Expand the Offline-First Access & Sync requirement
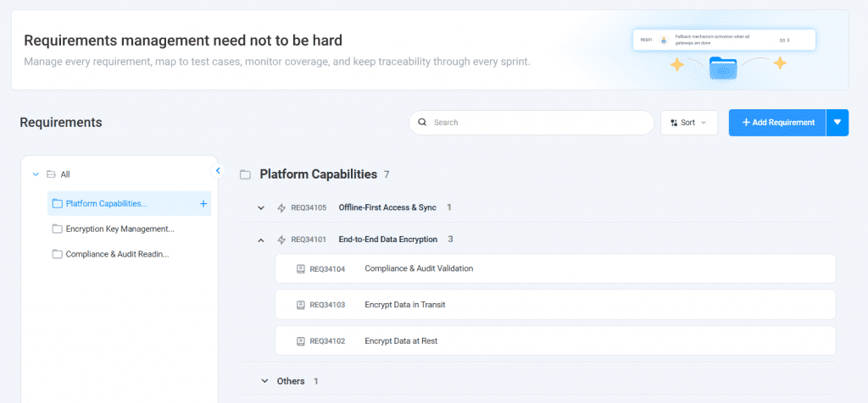This screenshot has width=868, height=403. coord(260,207)
